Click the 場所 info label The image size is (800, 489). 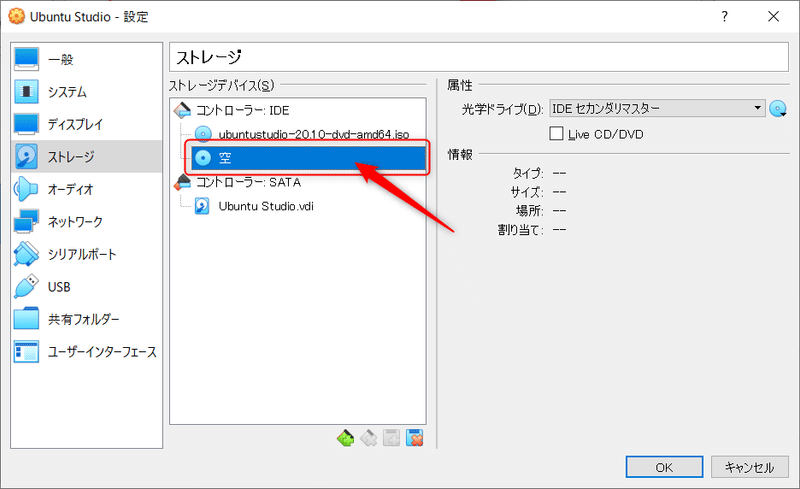click(530, 210)
